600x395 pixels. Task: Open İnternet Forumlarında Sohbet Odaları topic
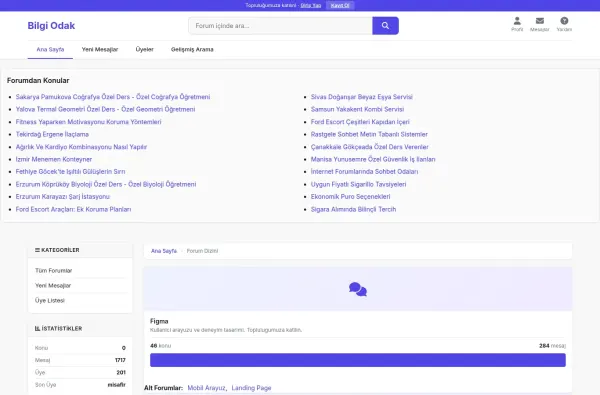pyautogui.click(x=364, y=171)
